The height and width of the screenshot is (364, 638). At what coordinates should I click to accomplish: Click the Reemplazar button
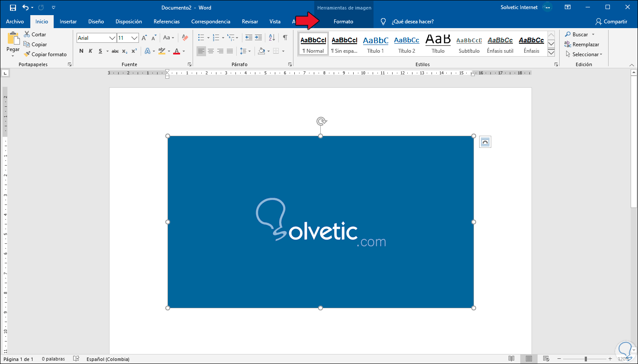point(582,45)
